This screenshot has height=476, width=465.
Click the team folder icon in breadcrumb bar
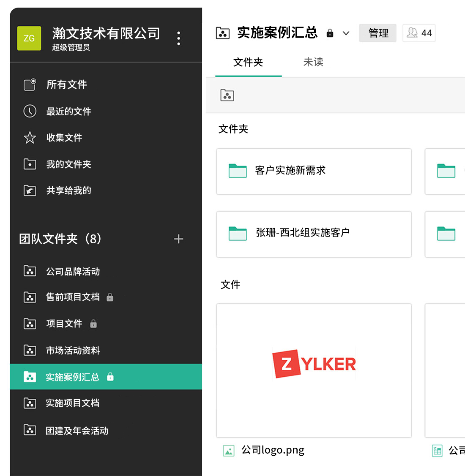pos(227,95)
